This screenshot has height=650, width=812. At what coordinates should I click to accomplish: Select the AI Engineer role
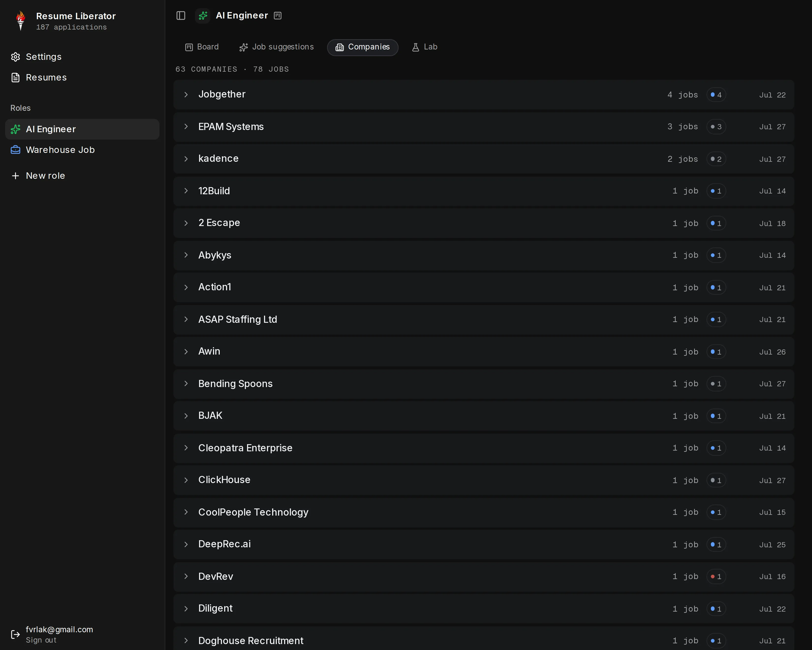click(x=82, y=129)
